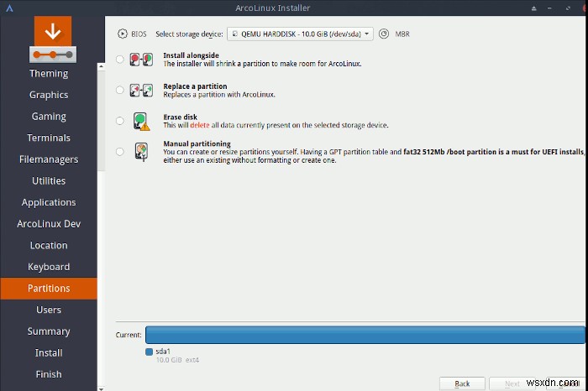The width and height of the screenshot is (588, 391).
Task: Minimize the ArcoLinux Installer window
Action: (549, 8)
